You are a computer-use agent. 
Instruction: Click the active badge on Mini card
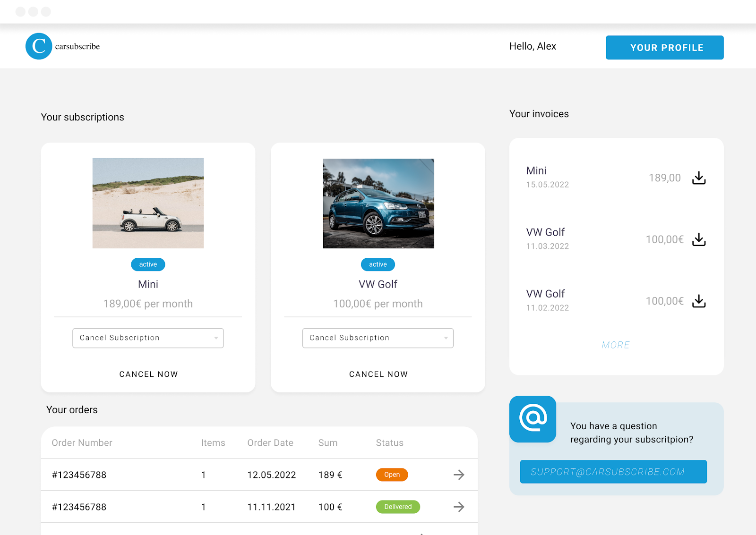pos(148,264)
